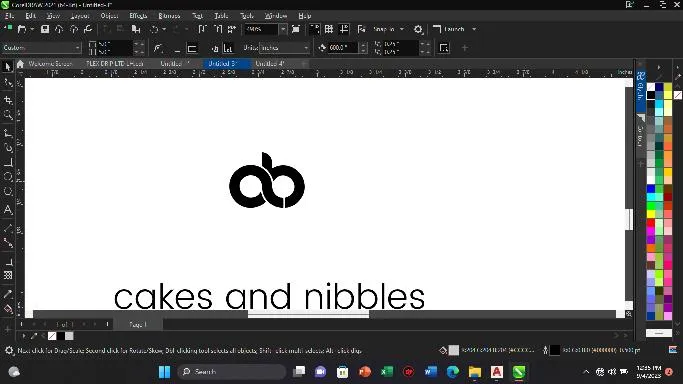Expand the Snap To dropdown
This screenshot has height=384, width=683.
click(402, 29)
